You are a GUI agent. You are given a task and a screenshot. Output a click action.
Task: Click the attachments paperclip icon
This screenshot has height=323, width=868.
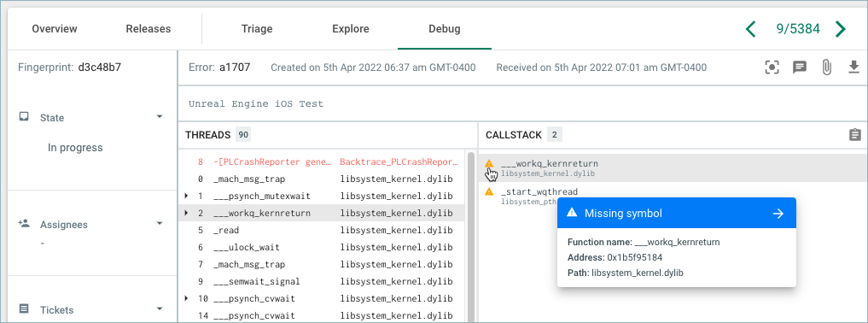click(x=826, y=68)
